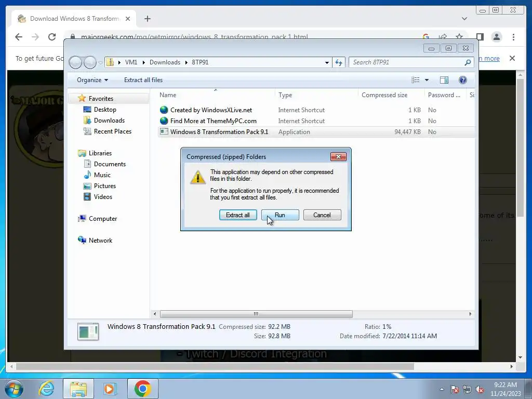Open the Pictures library
This screenshot has height=399, width=532.
pos(105,186)
